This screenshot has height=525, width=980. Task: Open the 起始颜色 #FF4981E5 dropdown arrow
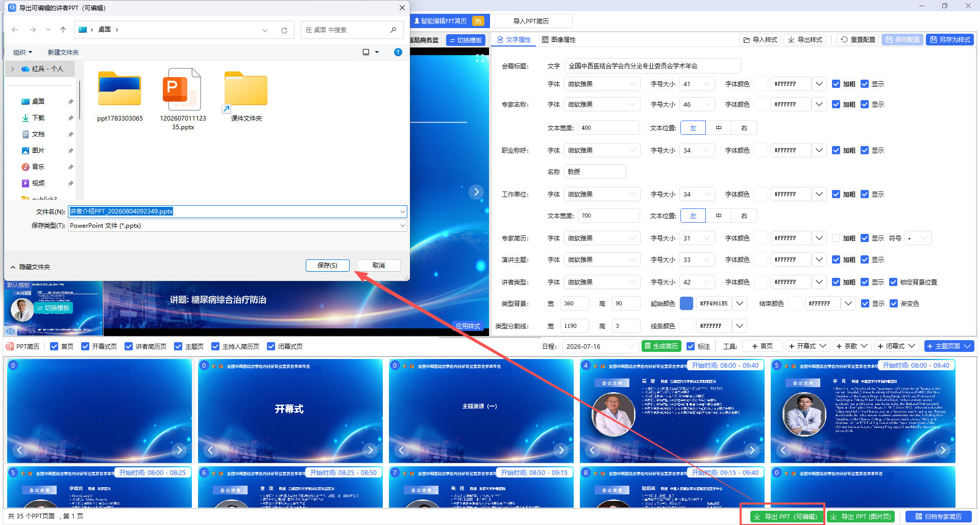click(740, 303)
